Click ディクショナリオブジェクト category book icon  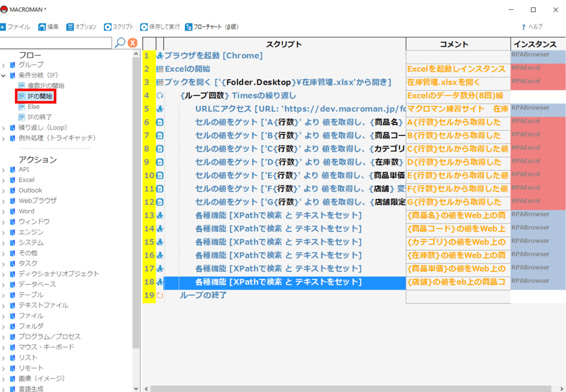(12, 274)
